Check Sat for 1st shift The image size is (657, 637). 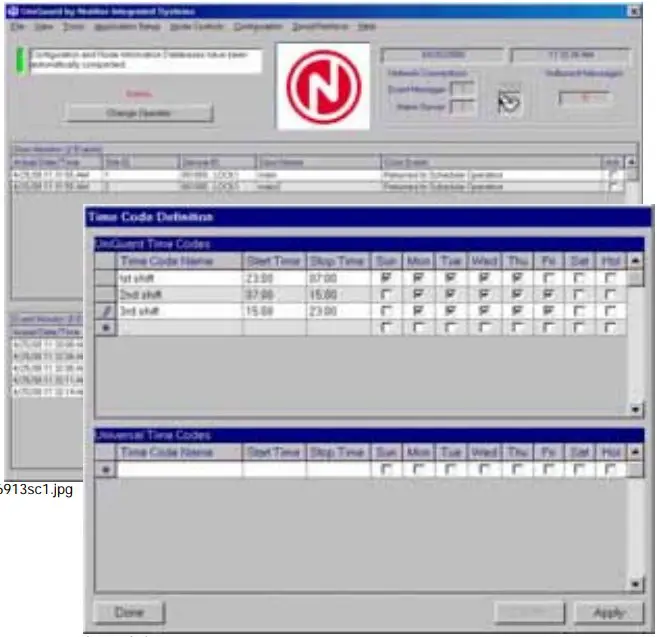click(x=579, y=278)
